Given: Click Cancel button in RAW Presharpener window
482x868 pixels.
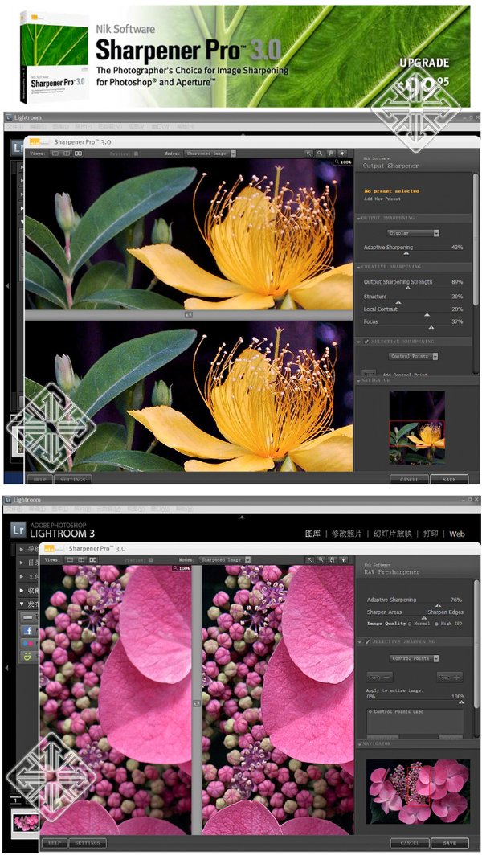Looking at the screenshot, I should click(x=410, y=843).
